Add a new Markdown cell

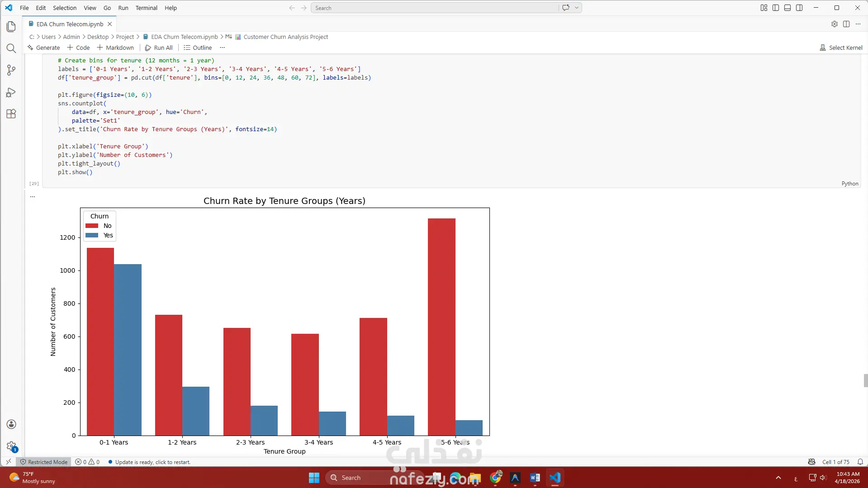pyautogui.click(x=115, y=47)
